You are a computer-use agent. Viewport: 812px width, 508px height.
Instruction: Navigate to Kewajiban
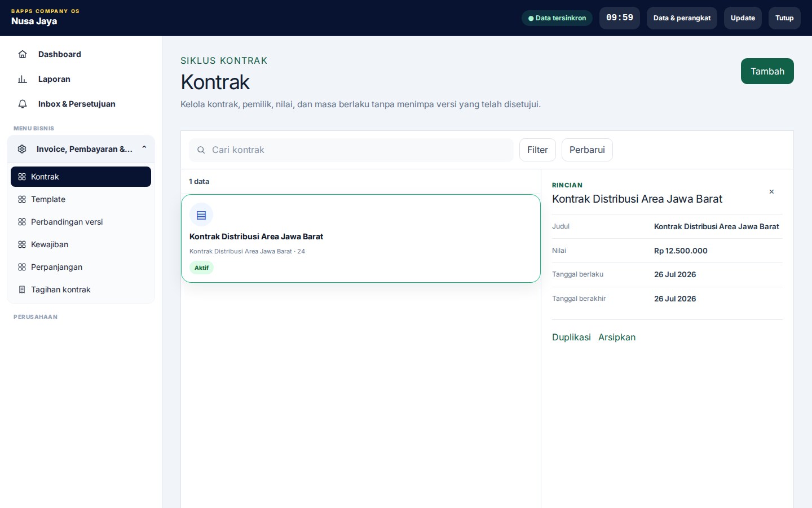click(x=81, y=244)
